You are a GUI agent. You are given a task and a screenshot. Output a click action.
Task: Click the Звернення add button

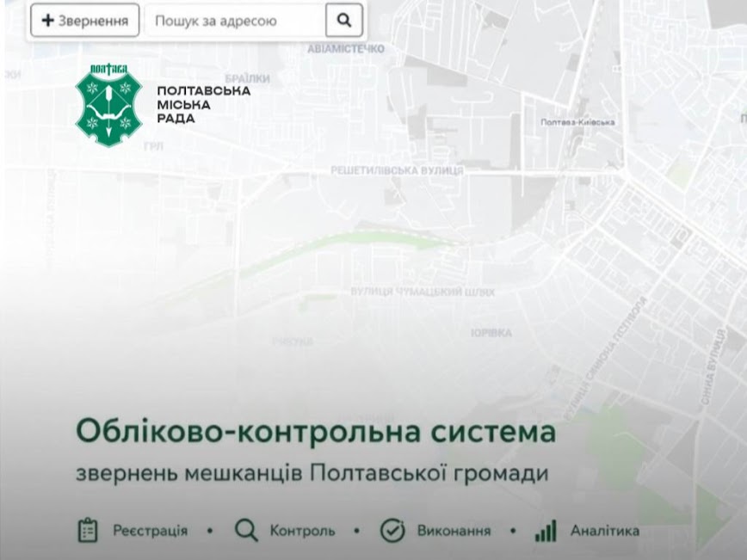click(85, 21)
